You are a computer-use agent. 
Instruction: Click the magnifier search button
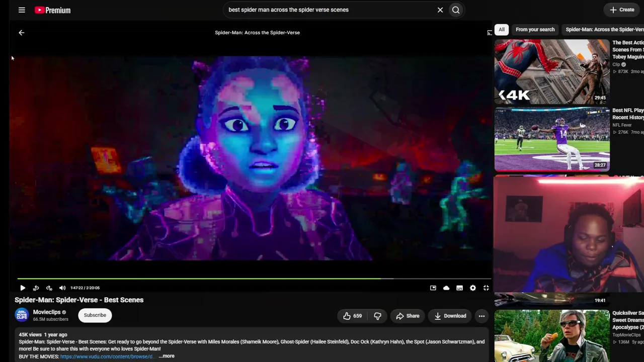click(456, 10)
